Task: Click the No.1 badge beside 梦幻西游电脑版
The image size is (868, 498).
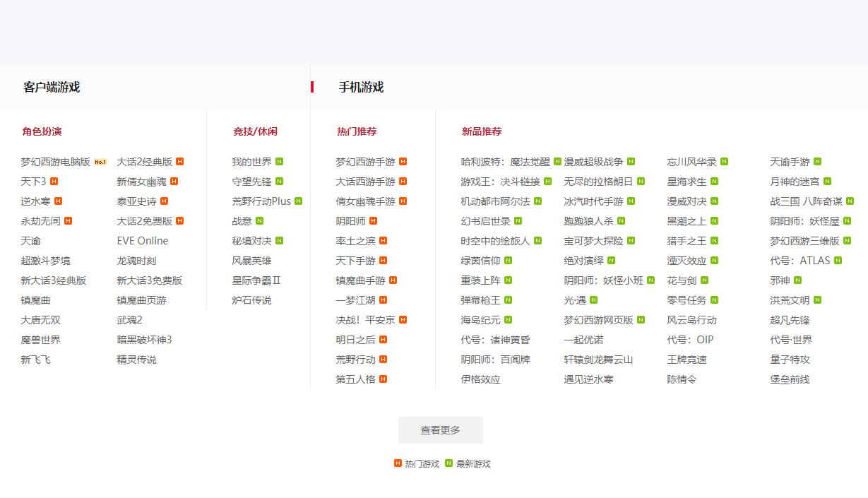Action: 100,162
